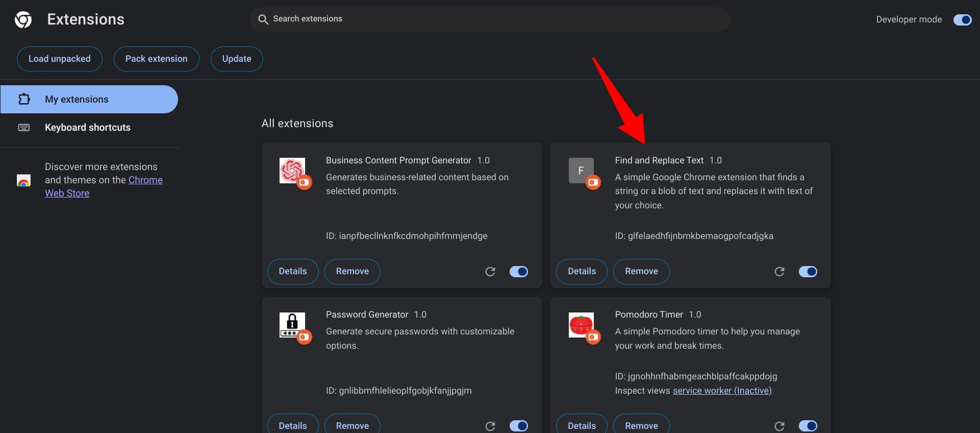Image resolution: width=980 pixels, height=433 pixels.
Task: Open the Keyboard shortcuts page
Action: point(89,127)
